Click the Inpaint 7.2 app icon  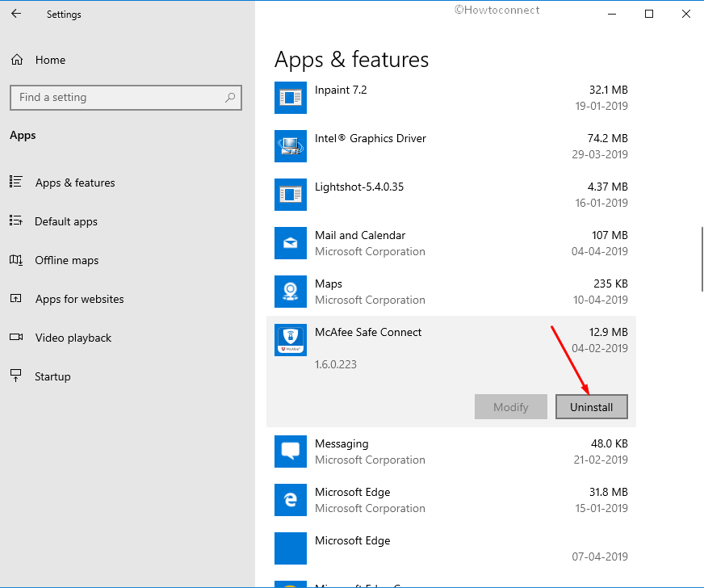(291, 98)
